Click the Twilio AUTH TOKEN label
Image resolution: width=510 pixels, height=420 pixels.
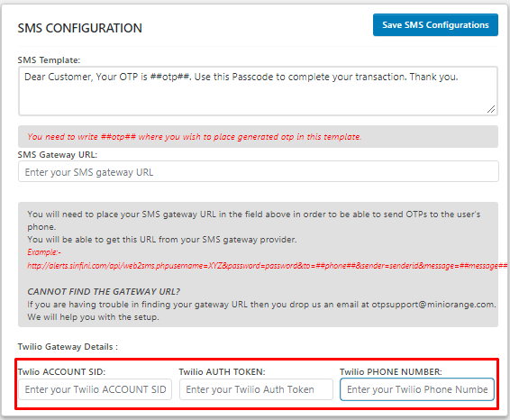[223, 372]
